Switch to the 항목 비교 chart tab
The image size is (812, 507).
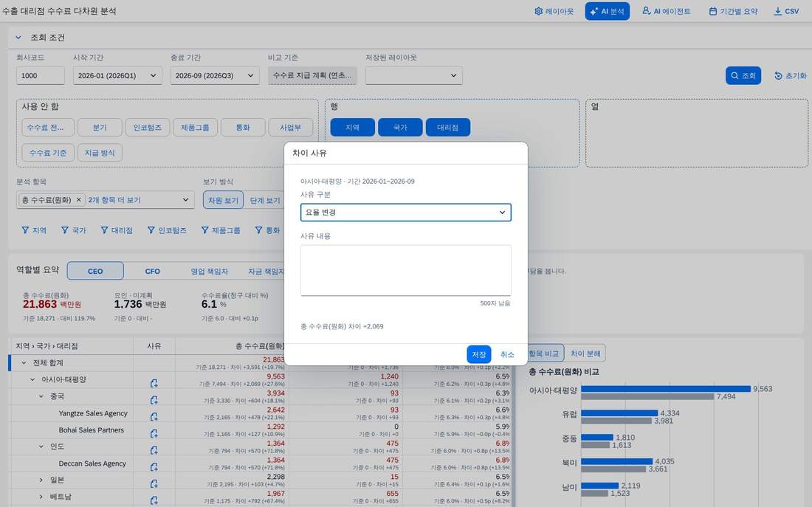[544, 353]
